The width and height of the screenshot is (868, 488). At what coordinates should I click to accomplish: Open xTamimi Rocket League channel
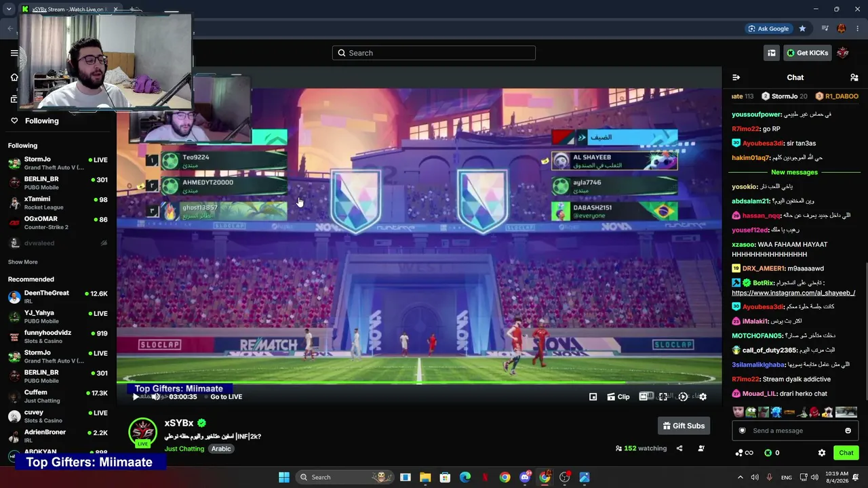58,203
